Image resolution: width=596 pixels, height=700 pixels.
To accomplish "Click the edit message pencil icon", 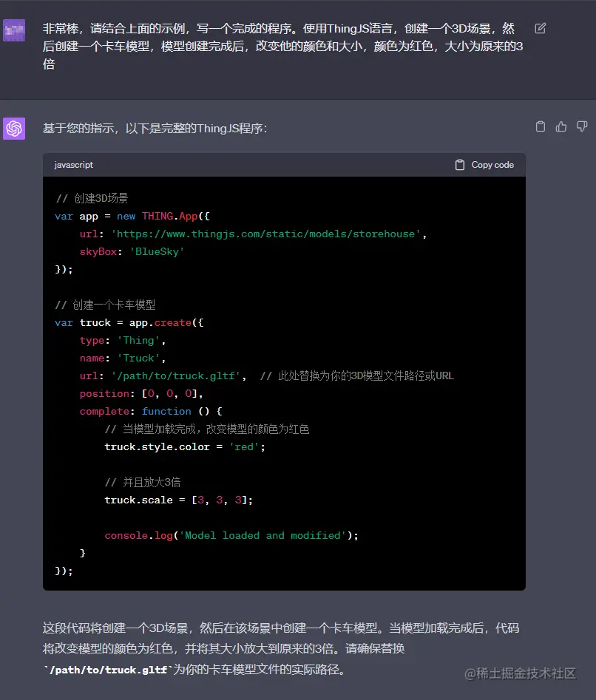I will 541,29.
